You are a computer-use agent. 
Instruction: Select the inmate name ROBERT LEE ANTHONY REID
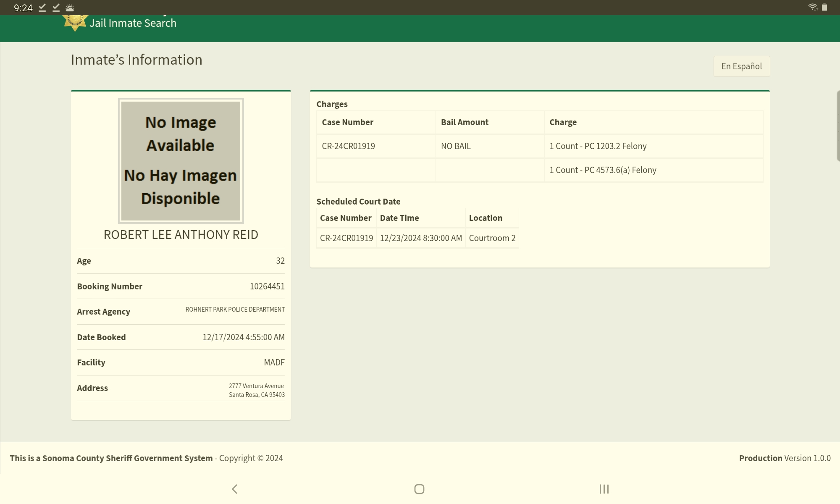[181, 235]
